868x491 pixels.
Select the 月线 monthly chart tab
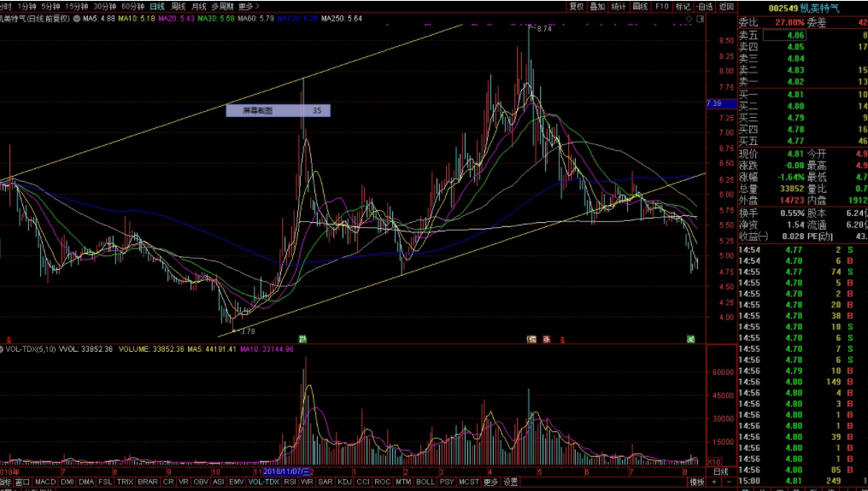coord(199,7)
